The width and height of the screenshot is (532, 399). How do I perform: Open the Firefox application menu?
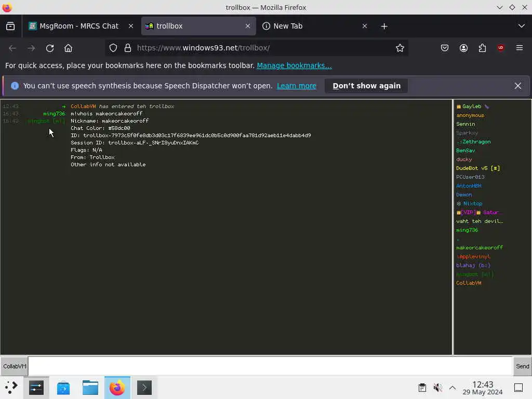point(520,48)
